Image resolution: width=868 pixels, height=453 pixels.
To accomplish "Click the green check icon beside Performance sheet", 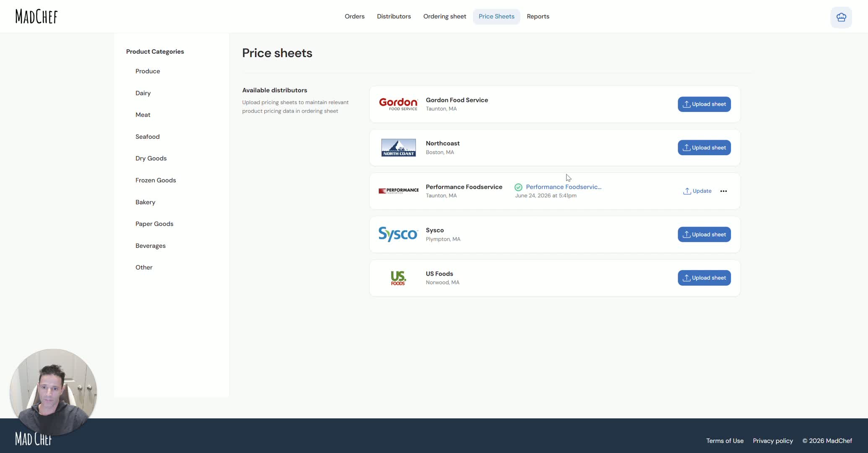I will (x=518, y=187).
